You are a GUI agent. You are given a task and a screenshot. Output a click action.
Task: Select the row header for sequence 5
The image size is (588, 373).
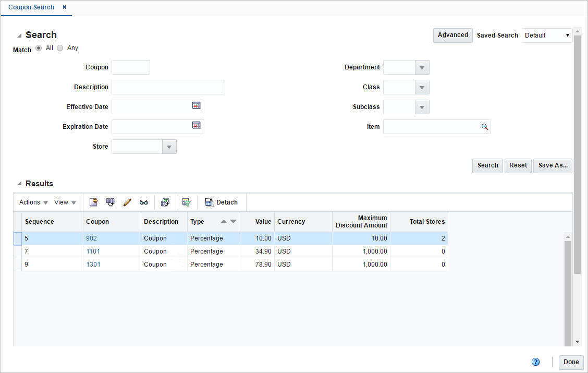(18, 238)
